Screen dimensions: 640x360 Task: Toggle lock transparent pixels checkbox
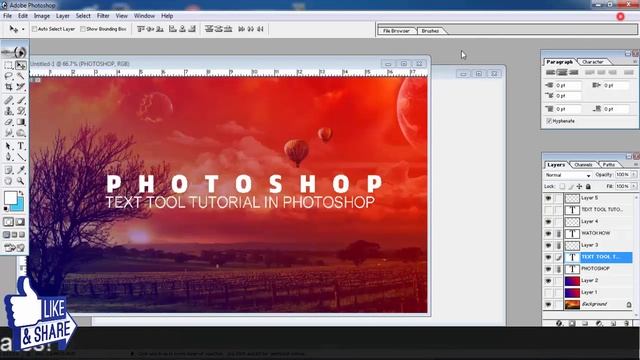(562, 187)
